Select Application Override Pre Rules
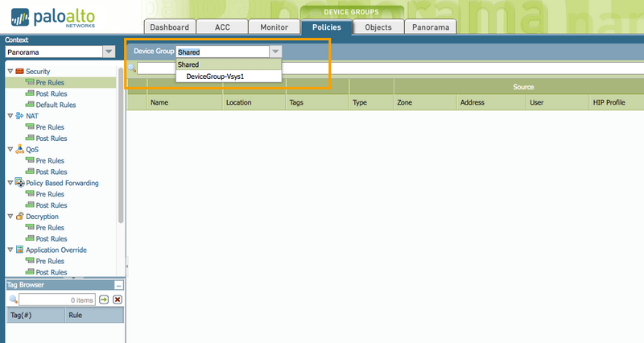This screenshot has width=644, height=343. tap(50, 261)
